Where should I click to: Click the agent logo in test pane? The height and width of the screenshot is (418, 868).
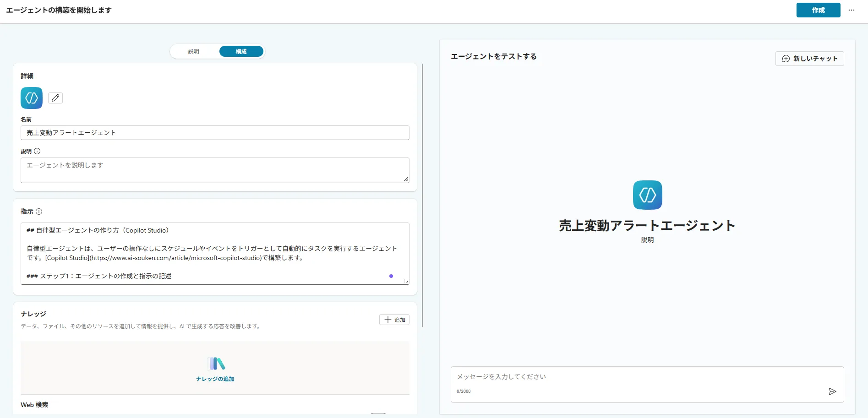(648, 195)
